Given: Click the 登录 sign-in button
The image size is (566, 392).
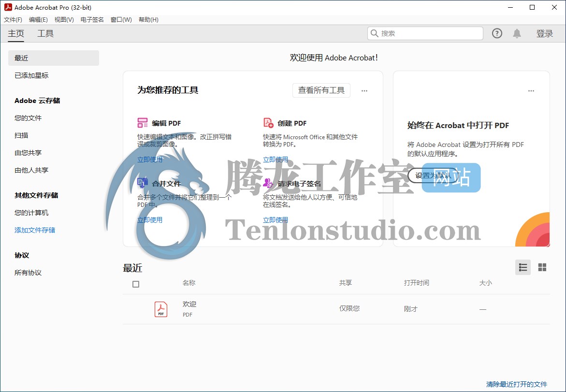Looking at the screenshot, I should 545,33.
